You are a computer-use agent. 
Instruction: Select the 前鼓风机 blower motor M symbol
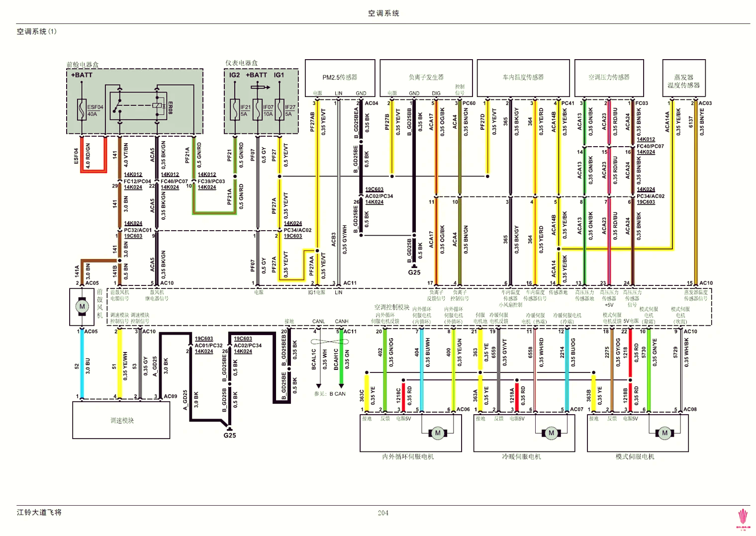click(x=82, y=306)
